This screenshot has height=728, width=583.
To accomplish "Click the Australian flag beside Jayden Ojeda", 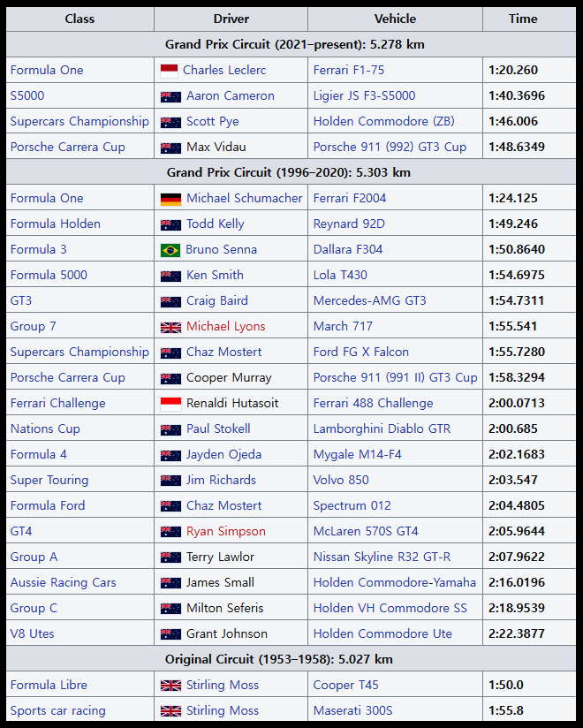I will click(170, 456).
